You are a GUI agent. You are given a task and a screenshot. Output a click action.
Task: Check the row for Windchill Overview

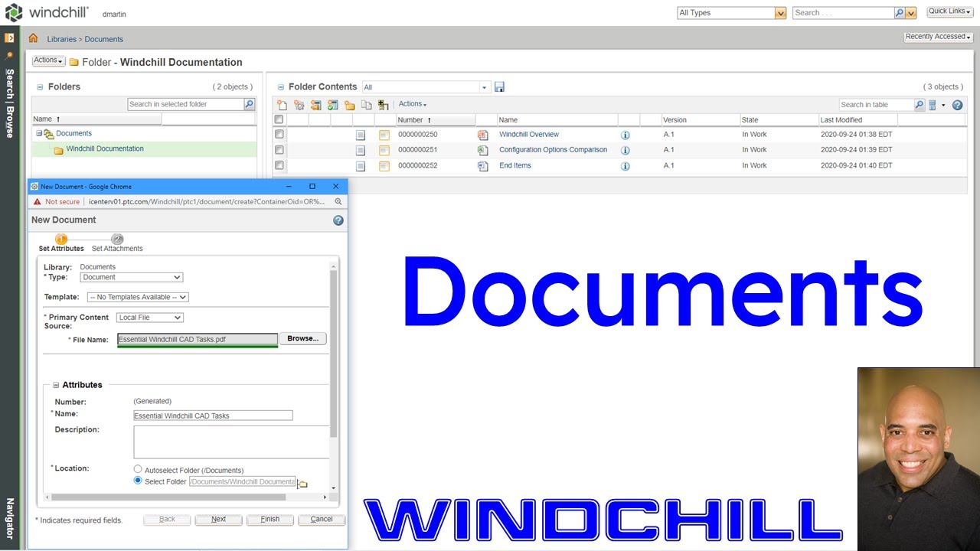point(279,134)
